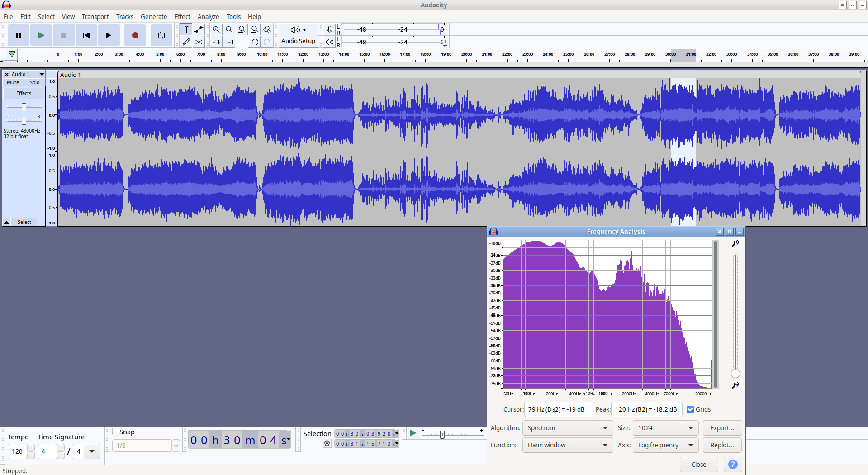Pause playback with the Pause button
The height and width of the screenshot is (475, 868).
point(19,35)
